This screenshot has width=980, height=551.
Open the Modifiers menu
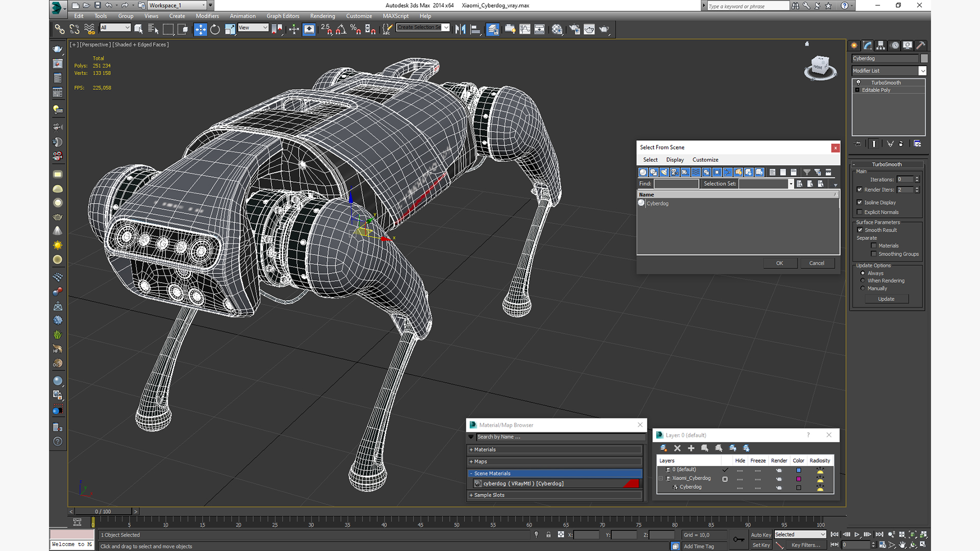tap(207, 16)
